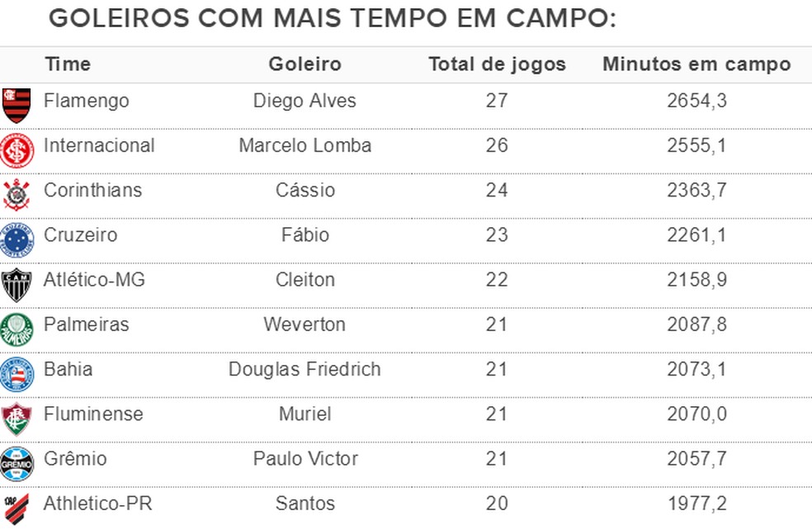
Task: Click the Time column header
Action: pyautogui.click(x=68, y=64)
